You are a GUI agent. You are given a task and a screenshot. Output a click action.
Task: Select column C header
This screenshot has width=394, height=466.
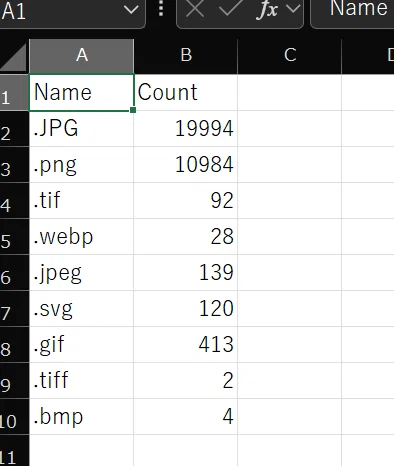click(290, 56)
